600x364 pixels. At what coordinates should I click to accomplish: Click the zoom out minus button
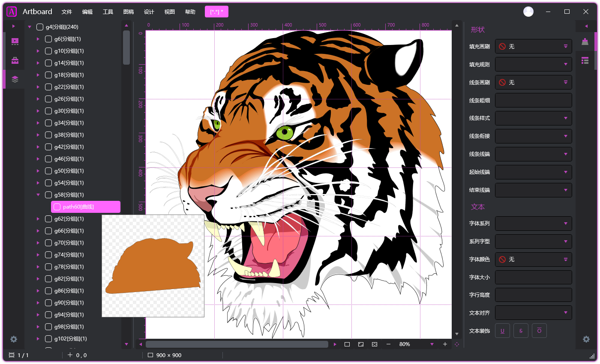(388, 344)
